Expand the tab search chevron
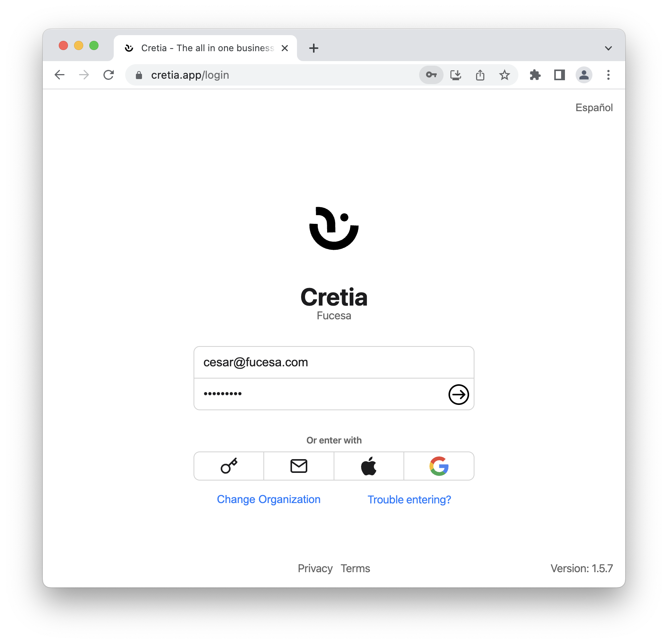Image resolution: width=668 pixels, height=644 pixels. [x=608, y=48]
